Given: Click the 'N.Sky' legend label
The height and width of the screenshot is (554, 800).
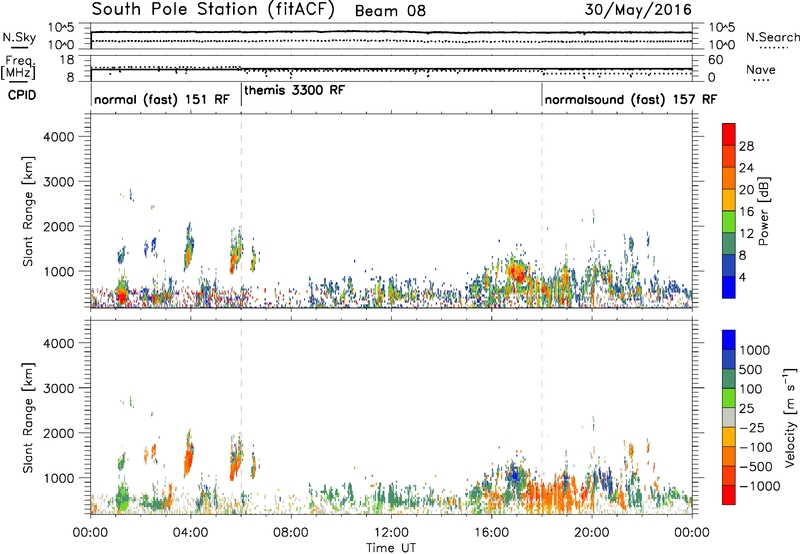Looking at the screenshot, I should [x=19, y=37].
